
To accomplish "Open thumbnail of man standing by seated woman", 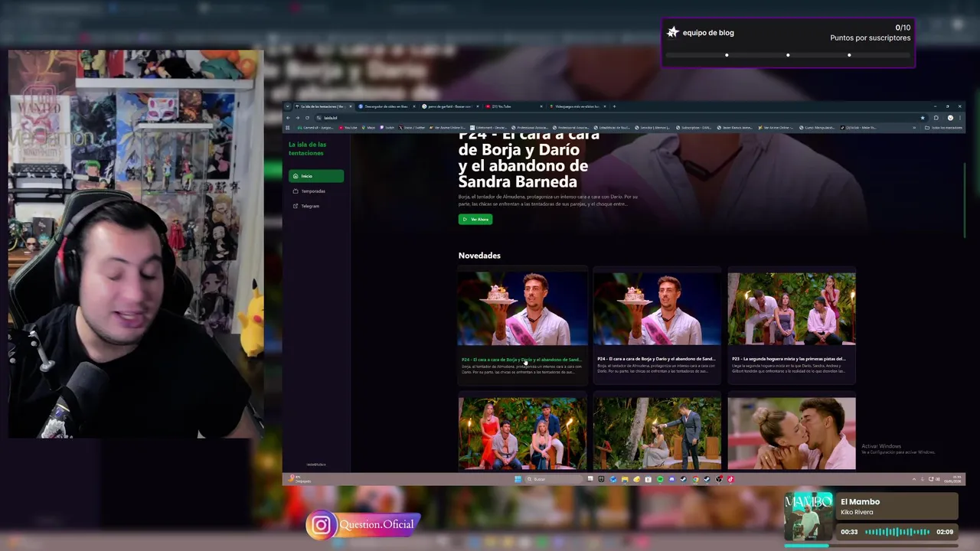I will 657,433.
